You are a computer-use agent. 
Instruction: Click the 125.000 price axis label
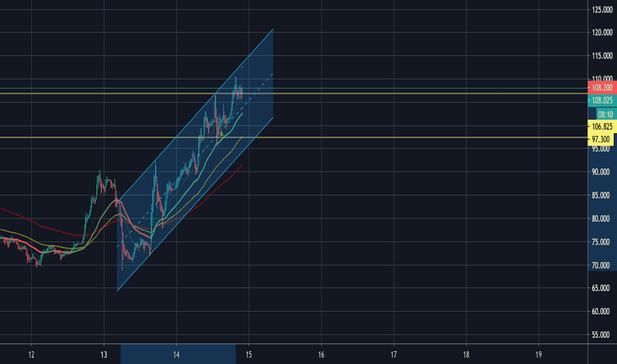pyautogui.click(x=602, y=10)
